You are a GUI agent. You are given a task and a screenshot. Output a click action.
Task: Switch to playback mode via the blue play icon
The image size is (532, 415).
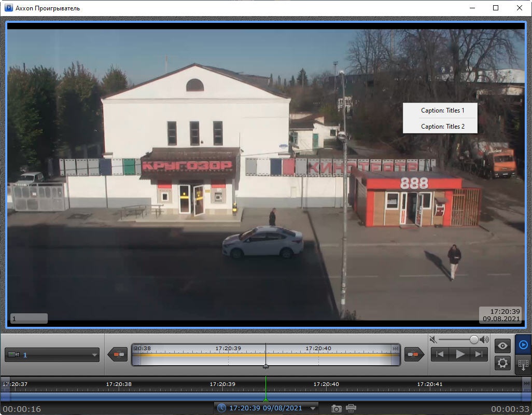coord(523,344)
